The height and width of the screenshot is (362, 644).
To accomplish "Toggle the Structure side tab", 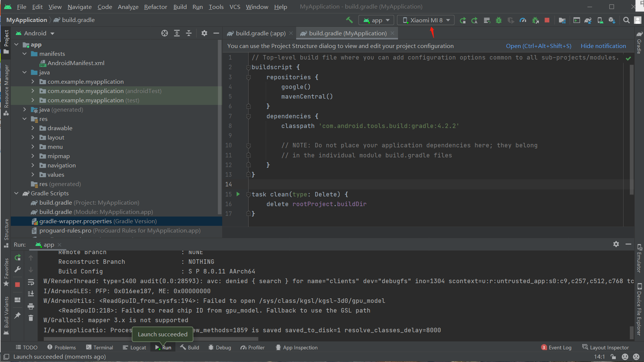I will pos(6,233).
